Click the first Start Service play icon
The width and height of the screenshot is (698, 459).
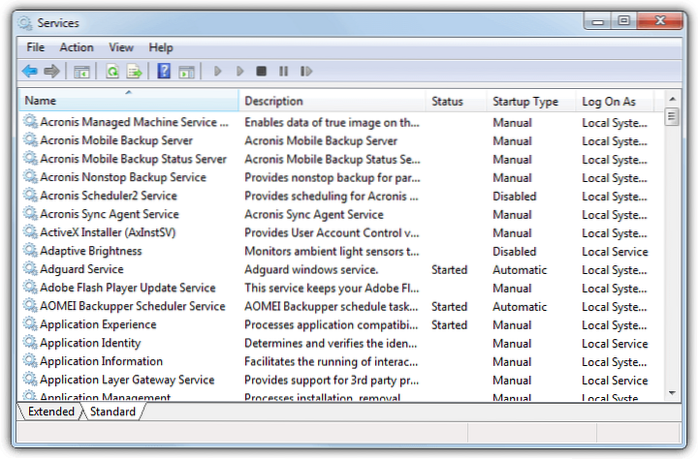tap(218, 71)
